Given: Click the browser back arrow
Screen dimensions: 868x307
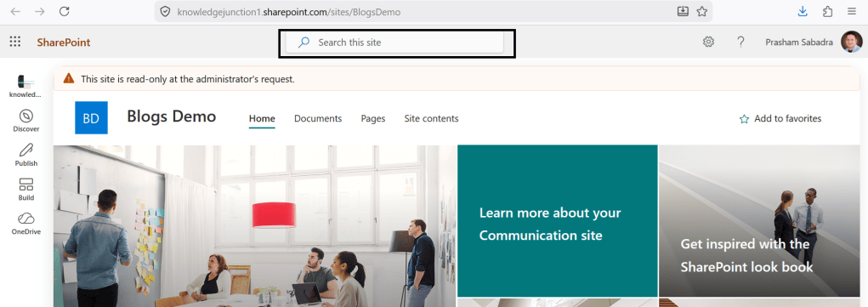Looking at the screenshot, I should [x=15, y=12].
